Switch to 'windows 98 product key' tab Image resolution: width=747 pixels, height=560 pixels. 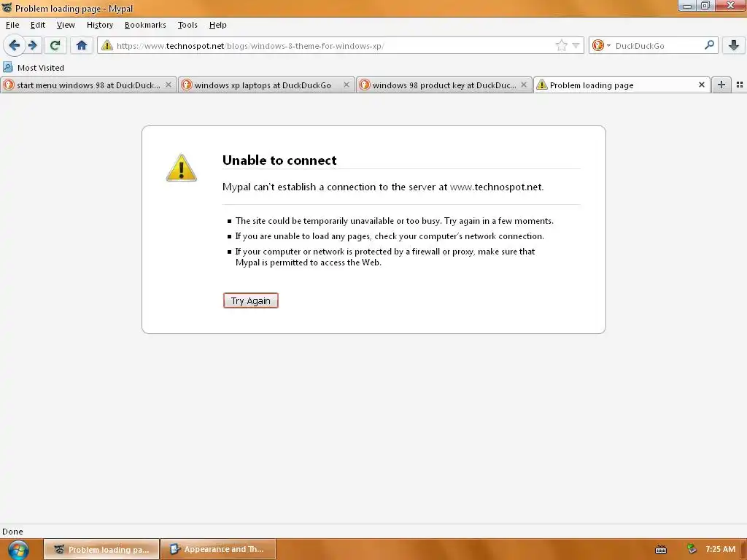(x=444, y=85)
